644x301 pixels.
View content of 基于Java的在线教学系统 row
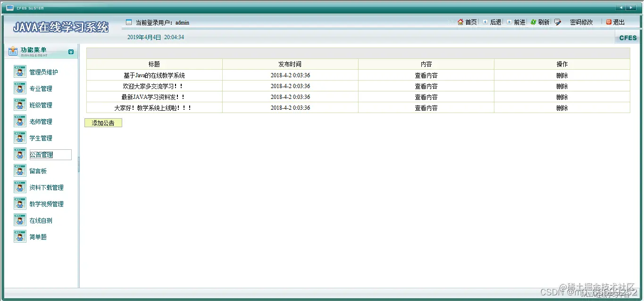pyautogui.click(x=426, y=75)
